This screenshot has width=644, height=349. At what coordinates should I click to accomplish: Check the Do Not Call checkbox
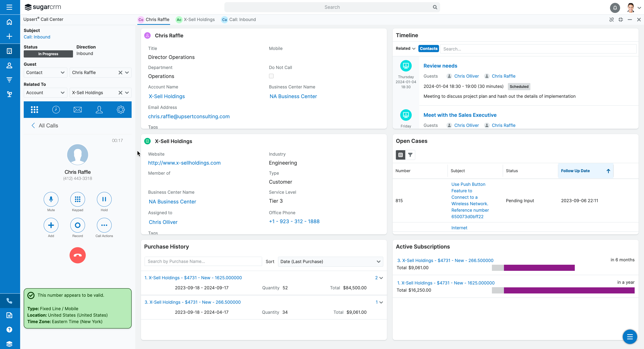[271, 76]
